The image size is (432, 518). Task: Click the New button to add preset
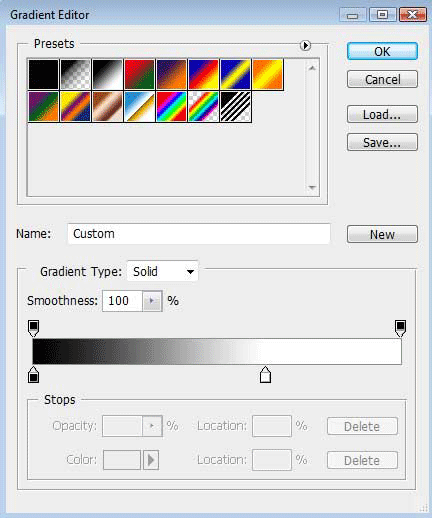382,234
